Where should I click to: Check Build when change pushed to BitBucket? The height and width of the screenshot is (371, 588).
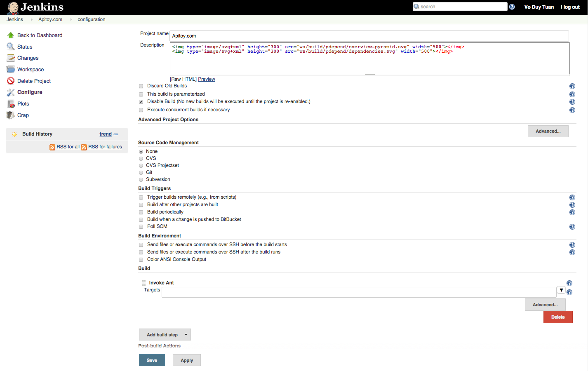point(141,220)
